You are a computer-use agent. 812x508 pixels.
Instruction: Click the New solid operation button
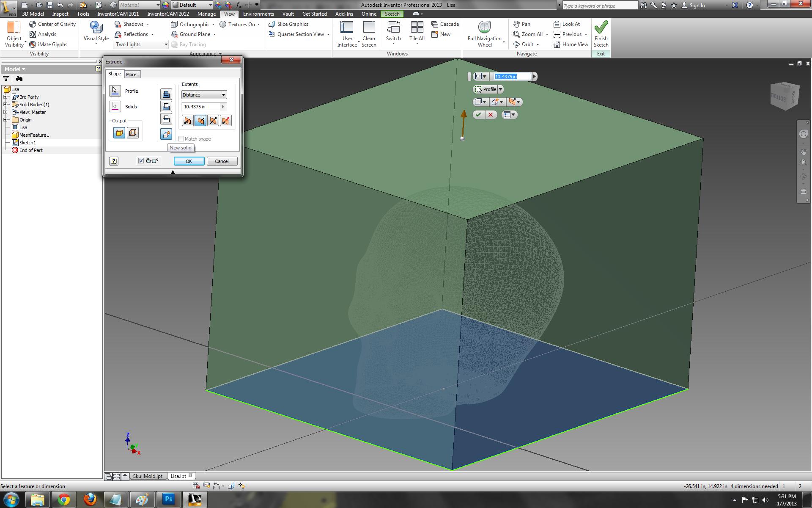tap(166, 134)
